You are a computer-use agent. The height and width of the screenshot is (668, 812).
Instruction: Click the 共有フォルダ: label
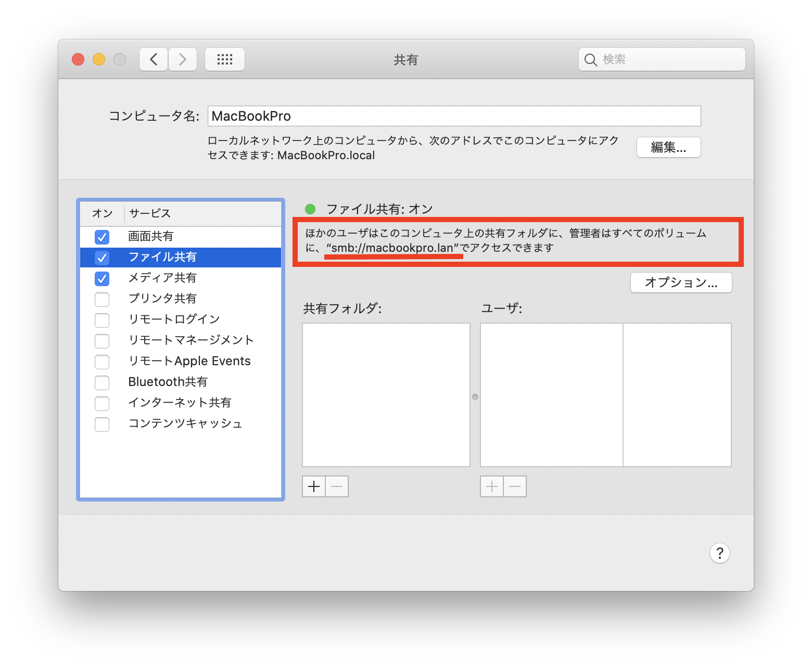click(x=342, y=309)
